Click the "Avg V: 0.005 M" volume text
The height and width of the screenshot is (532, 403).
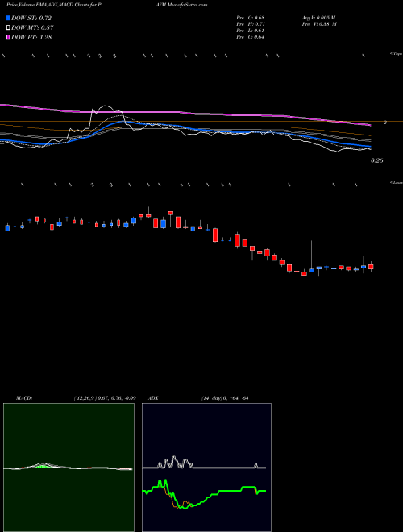click(x=318, y=18)
